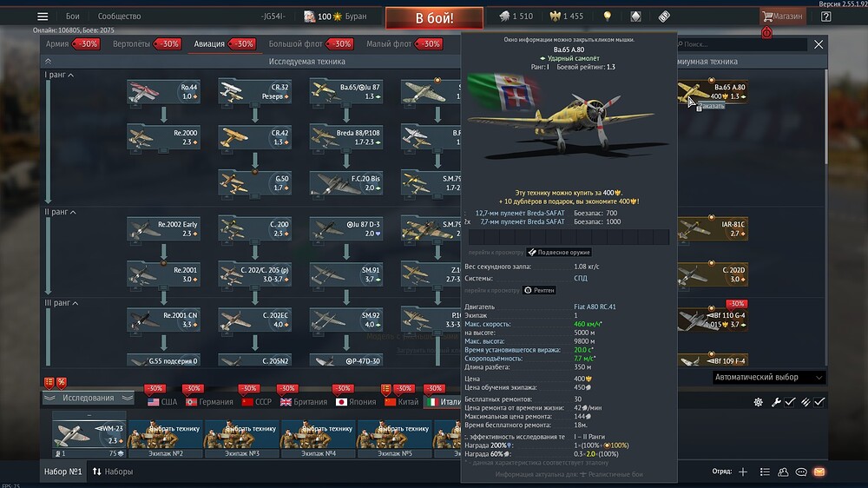Click the red list badge above Исследования
868x488 pixels.
(49, 382)
